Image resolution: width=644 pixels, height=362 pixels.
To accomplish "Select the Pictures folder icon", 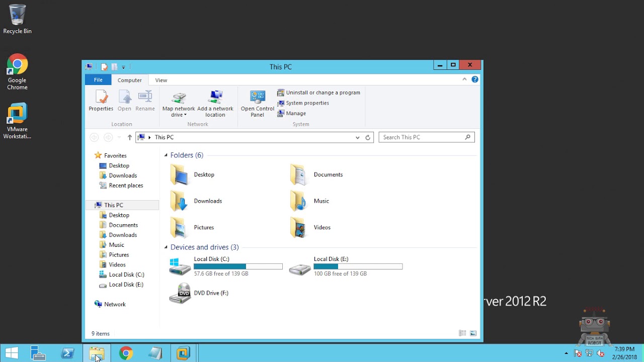I will tap(180, 227).
